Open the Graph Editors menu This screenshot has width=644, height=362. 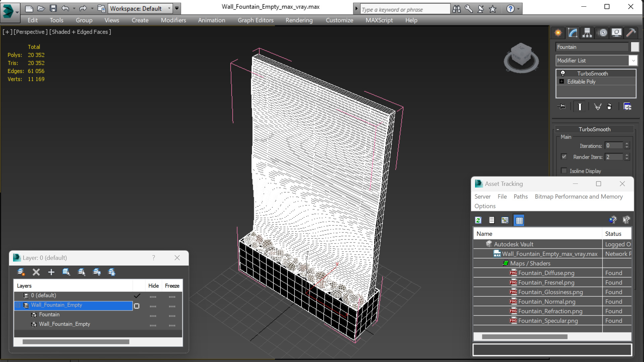[255, 20]
